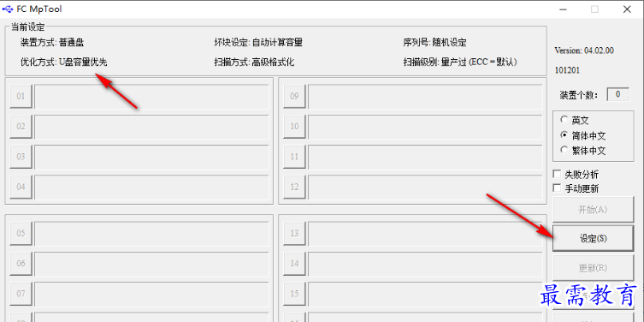Click the status field beside slot 10

(426, 127)
